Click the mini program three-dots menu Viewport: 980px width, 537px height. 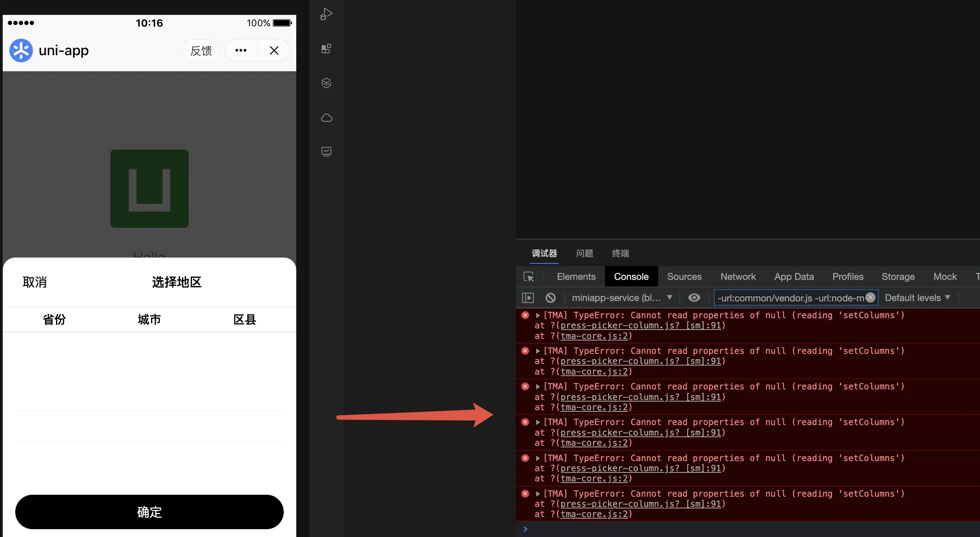[241, 50]
